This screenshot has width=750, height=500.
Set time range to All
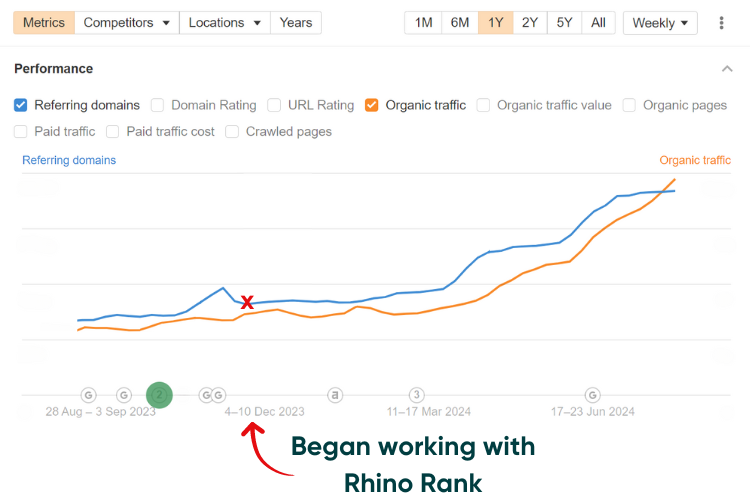(598, 23)
